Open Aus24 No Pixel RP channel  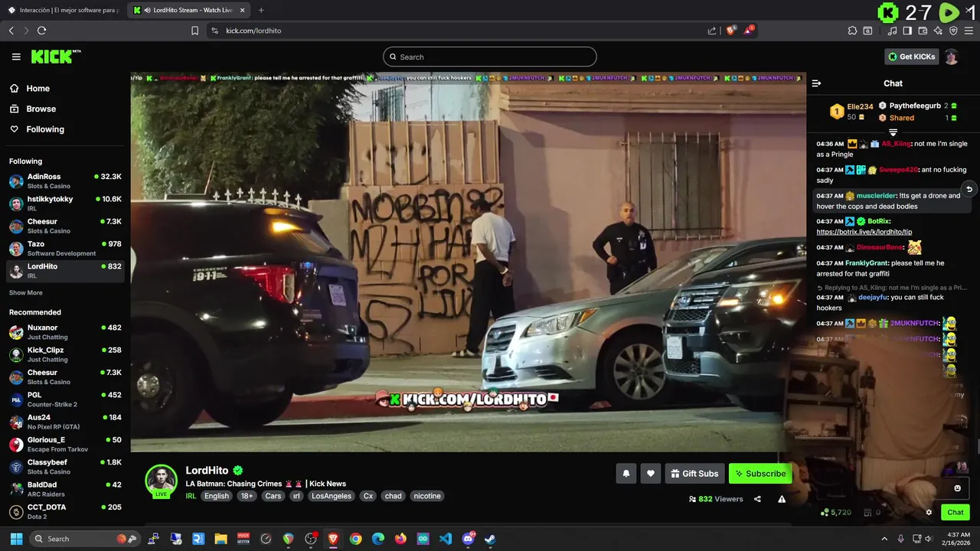(65, 422)
